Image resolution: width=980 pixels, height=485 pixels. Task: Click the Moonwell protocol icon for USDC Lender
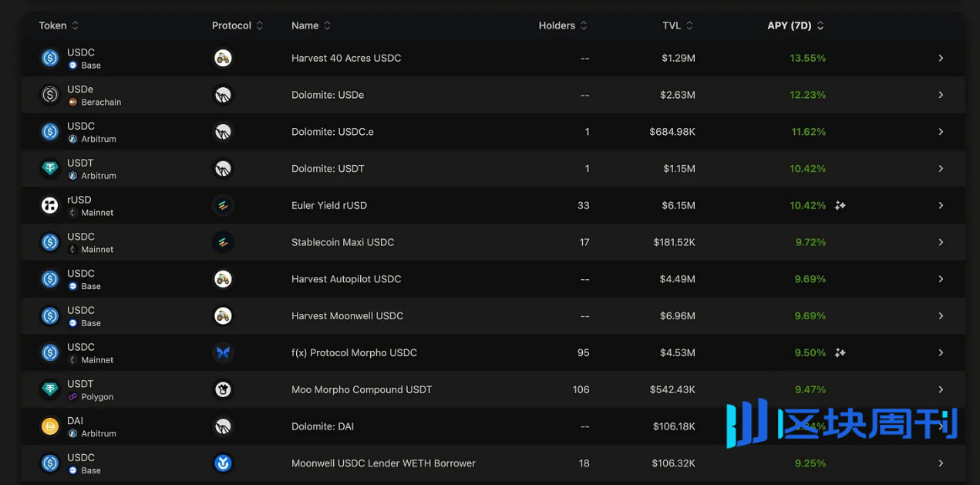223,463
